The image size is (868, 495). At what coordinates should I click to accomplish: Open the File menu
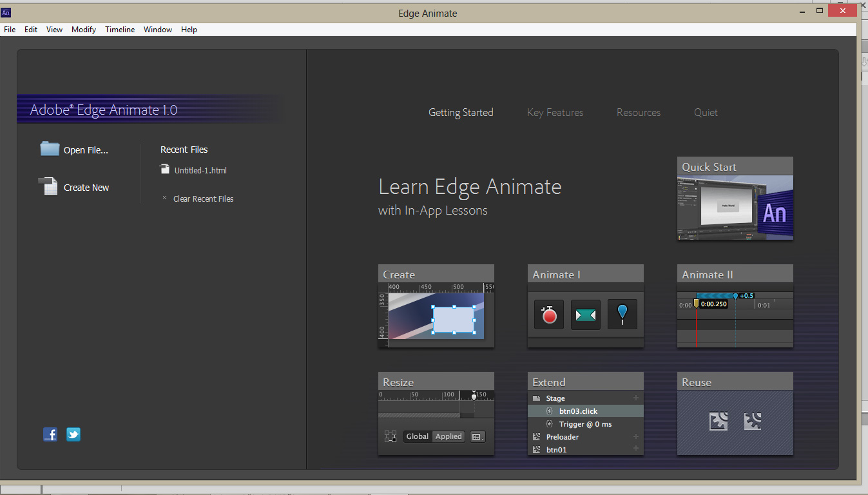[x=10, y=30]
